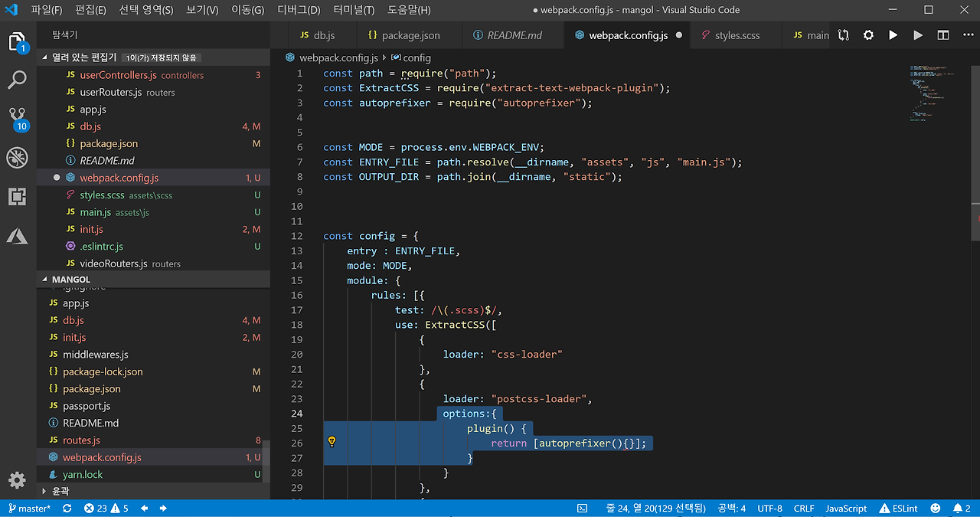This screenshot has width=980, height=517.
Task: Open the Manage gear at activity bar bottom
Action: tap(17, 480)
